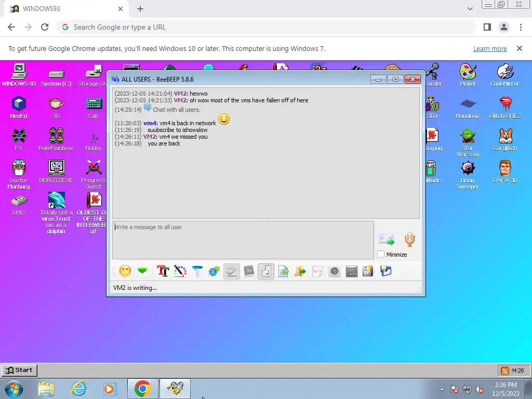Toggle the return key send option button
The image size is (532, 399).
266,271
